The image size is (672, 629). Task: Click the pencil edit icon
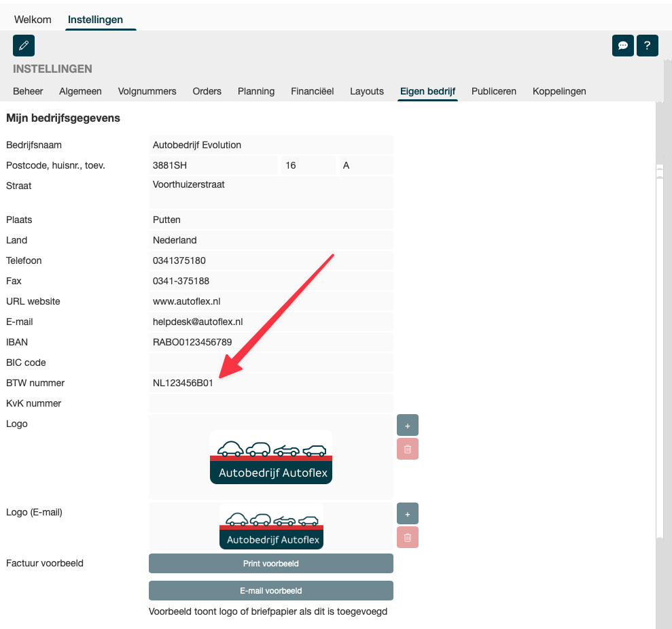point(24,46)
